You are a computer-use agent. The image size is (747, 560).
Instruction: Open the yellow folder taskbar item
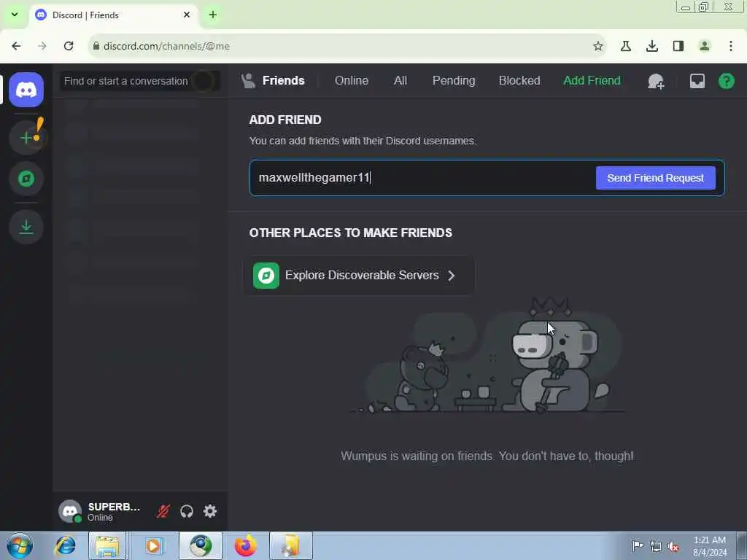pyautogui.click(x=290, y=545)
